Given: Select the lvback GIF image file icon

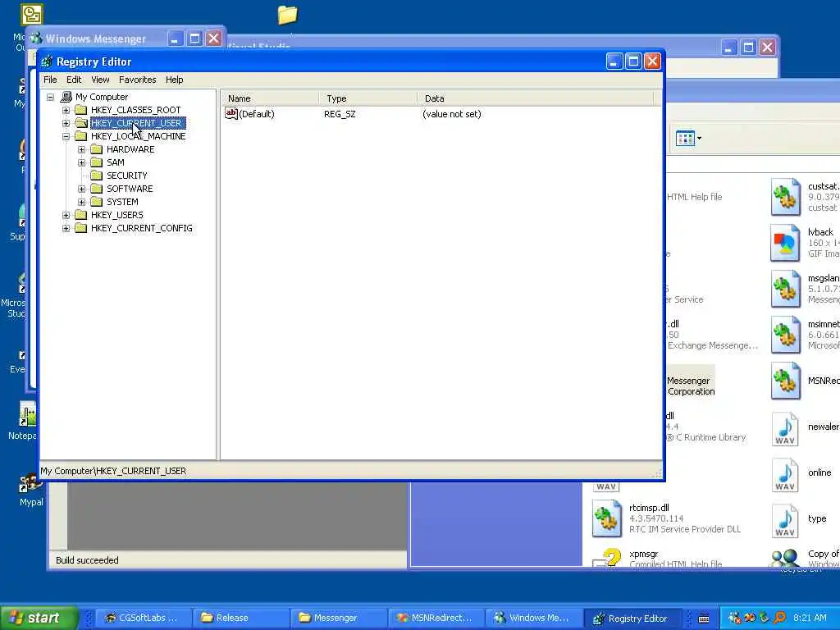Looking at the screenshot, I should point(785,243).
